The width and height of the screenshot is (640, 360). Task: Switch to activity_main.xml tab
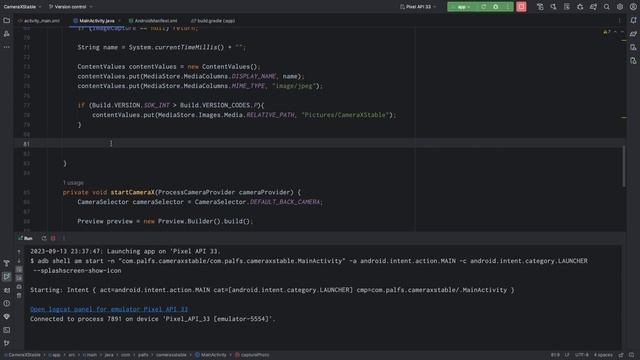click(39, 21)
